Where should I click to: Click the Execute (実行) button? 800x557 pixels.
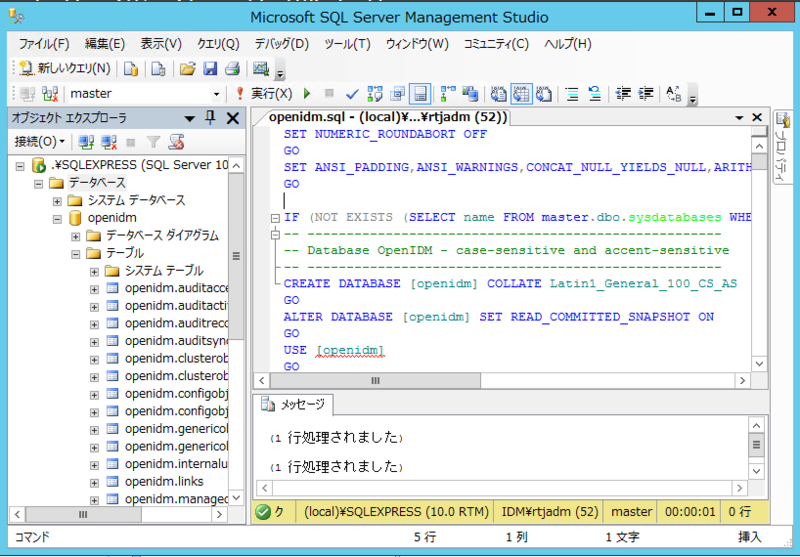(264, 94)
